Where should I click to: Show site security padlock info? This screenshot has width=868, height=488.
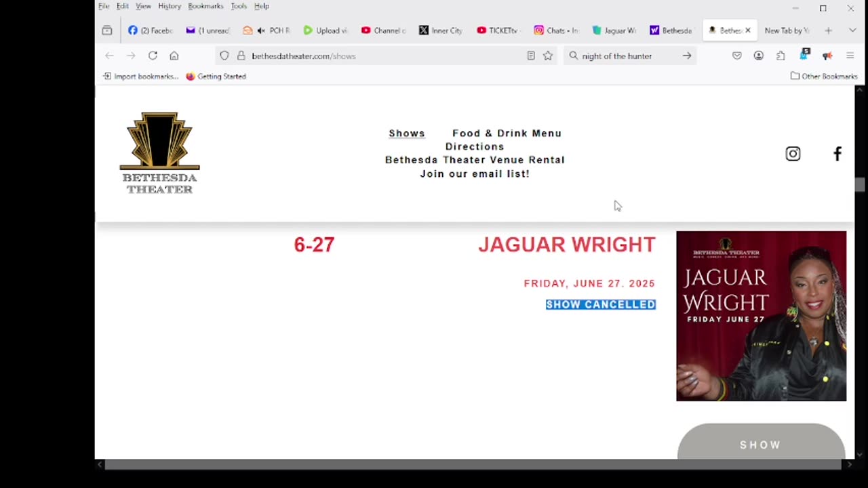(241, 56)
